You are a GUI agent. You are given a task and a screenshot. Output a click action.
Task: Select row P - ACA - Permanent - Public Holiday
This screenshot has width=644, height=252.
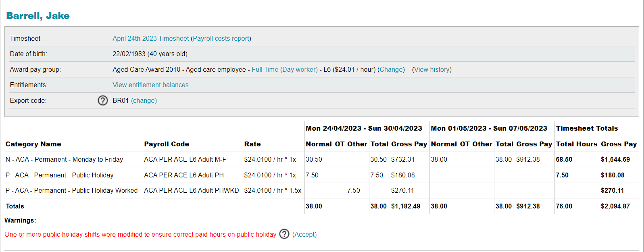[x=322, y=175]
